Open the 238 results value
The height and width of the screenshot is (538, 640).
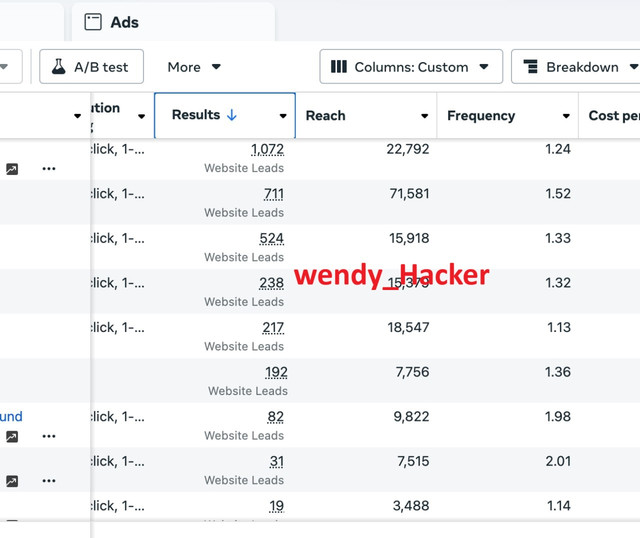click(271, 283)
